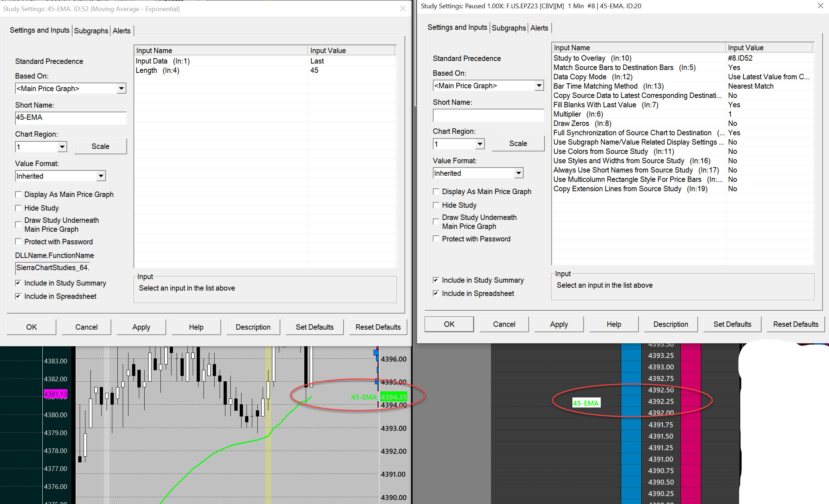The height and width of the screenshot is (504, 829).
Task: Click Reset Defaults in left dialog
Action: click(x=378, y=327)
